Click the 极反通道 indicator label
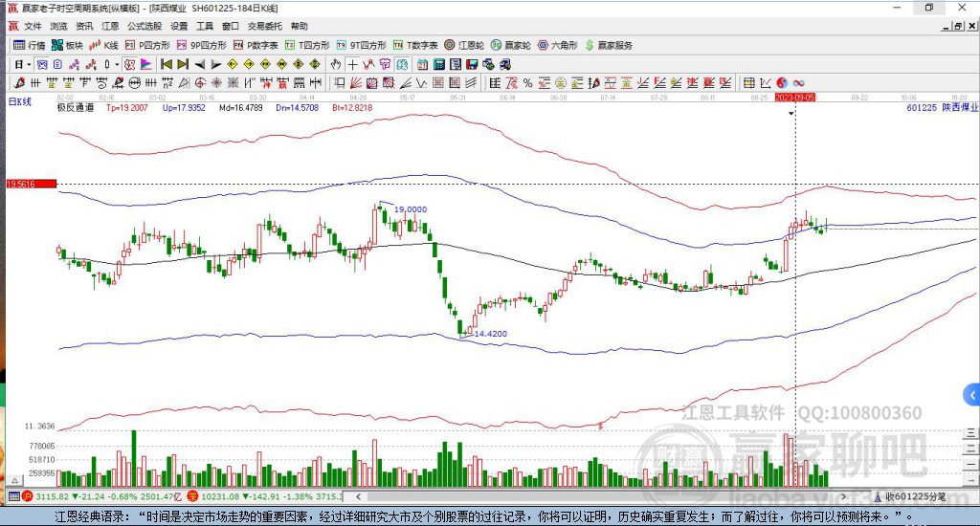 pyautogui.click(x=75, y=107)
